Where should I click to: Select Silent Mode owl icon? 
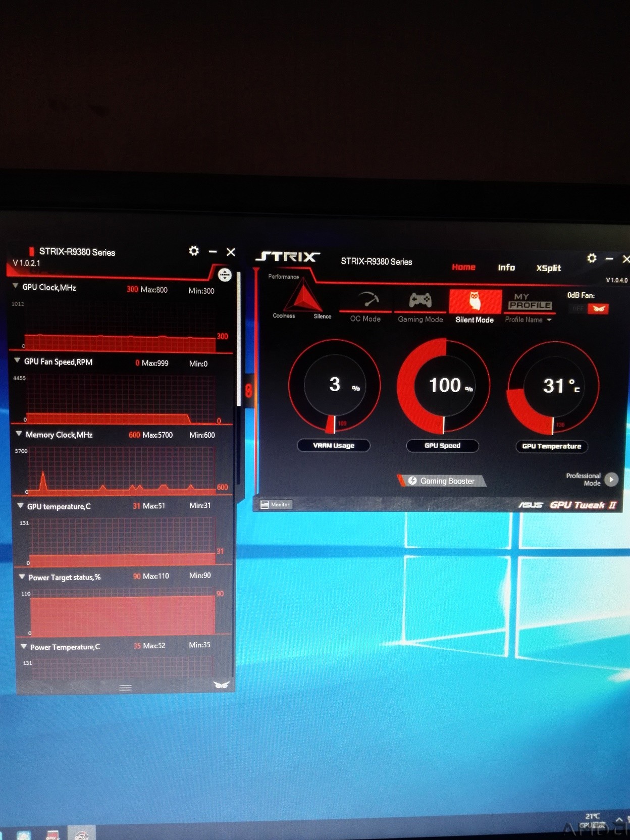(475, 301)
